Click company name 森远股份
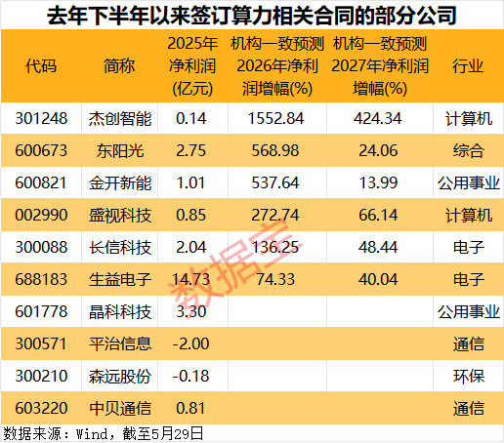The width and height of the screenshot is (504, 443). pos(120,376)
